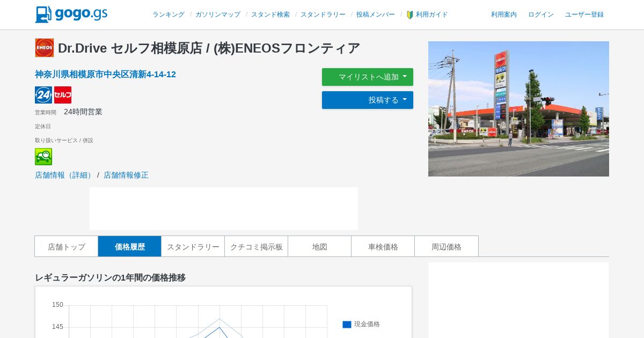644x338 pixels.
Task: Click the green car inspection service icon
Action: 43,157
